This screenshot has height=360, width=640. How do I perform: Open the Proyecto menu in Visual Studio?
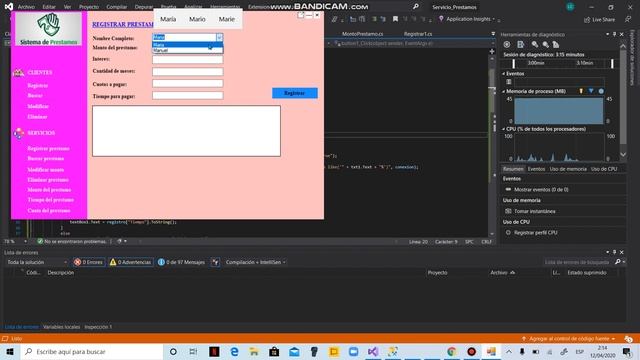pyautogui.click(x=89, y=7)
